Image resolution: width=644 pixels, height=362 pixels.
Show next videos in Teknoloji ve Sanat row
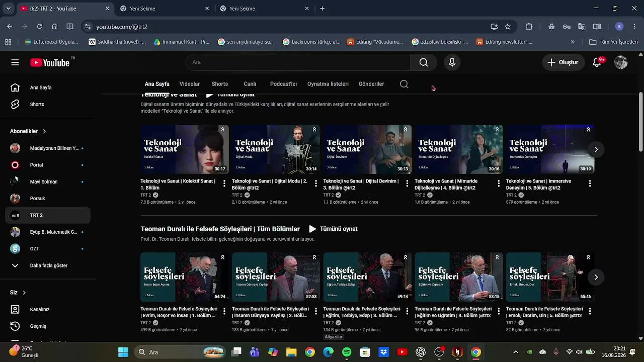coord(596,149)
